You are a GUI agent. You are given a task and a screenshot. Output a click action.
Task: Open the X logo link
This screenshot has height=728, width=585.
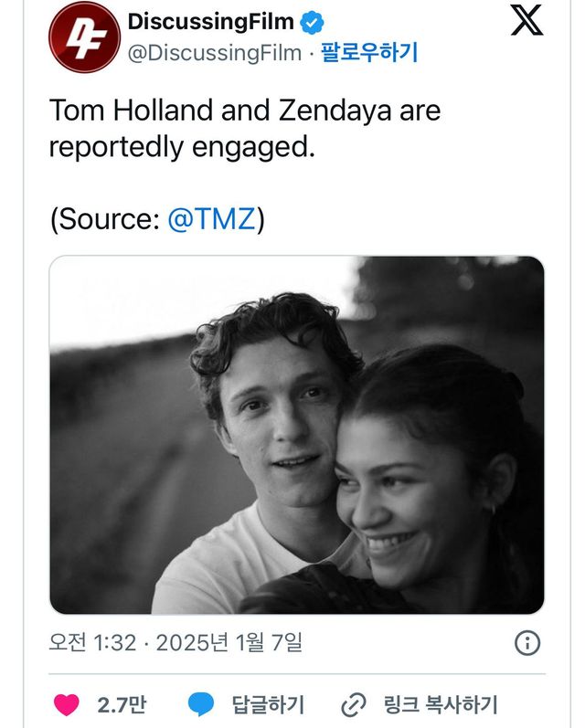526,21
